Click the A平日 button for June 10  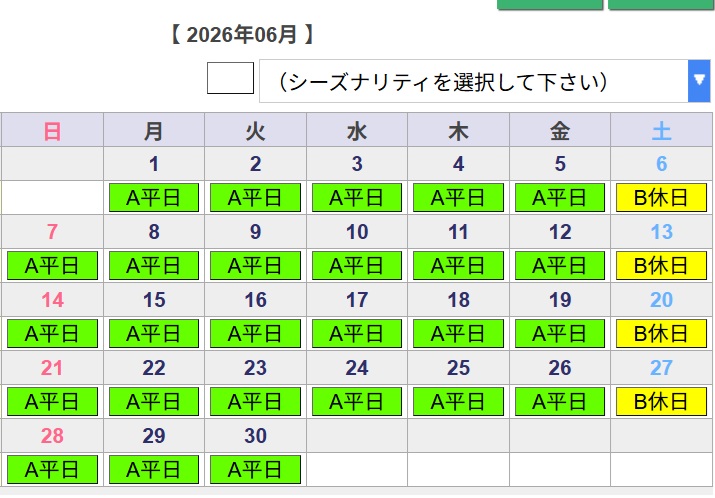[357, 266]
